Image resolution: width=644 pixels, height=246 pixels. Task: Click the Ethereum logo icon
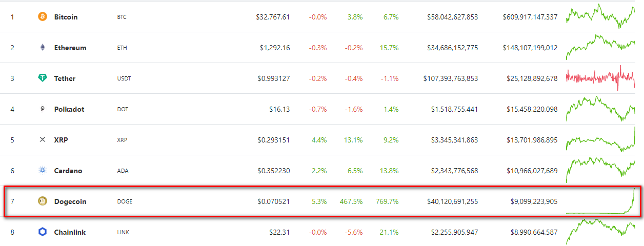[43, 48]
